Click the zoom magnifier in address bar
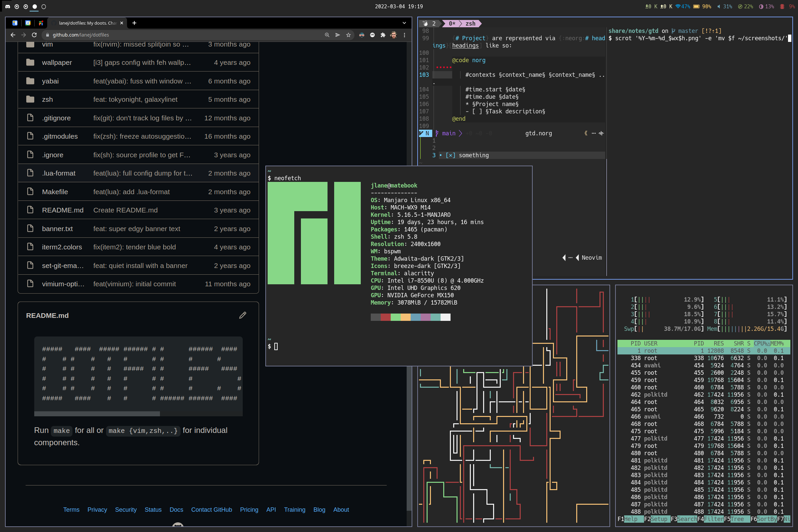798x532 pixels. (x=327, y=35)
